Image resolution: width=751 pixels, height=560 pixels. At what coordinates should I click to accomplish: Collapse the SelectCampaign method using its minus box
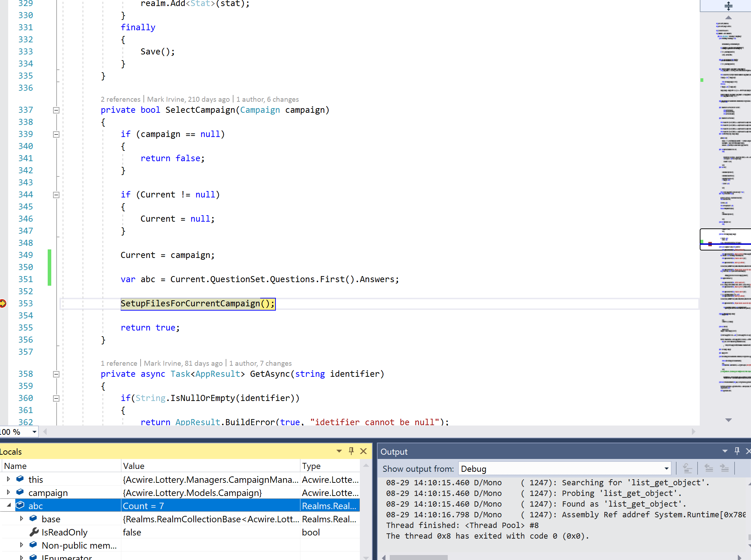coord(56,110)
